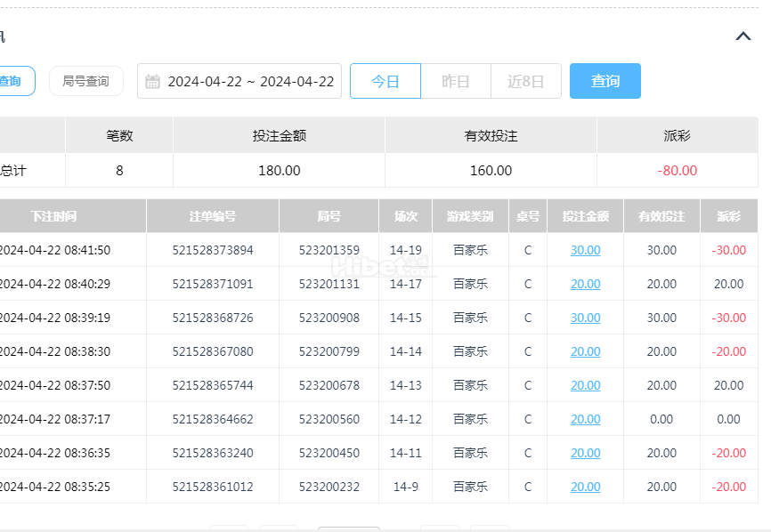Viewport: 771px width, 532px height.
Task: Open the 30.00 bet link for round 14-15
Action: 585,318
